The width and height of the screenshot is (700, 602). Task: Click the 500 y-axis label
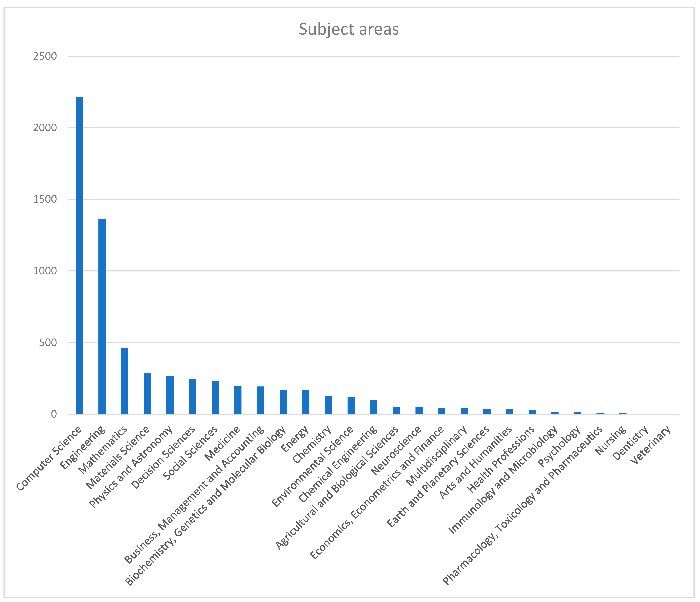tap(48, 343)
